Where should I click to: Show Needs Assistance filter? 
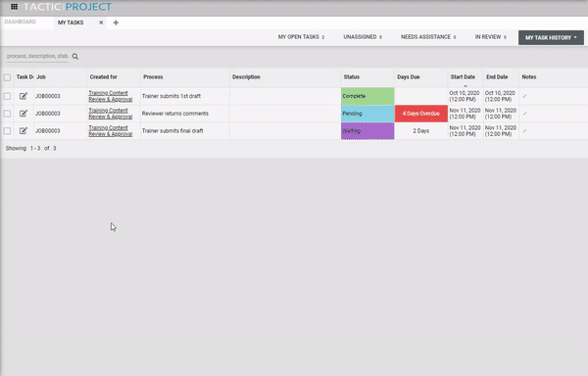click(x=428, y=36)
